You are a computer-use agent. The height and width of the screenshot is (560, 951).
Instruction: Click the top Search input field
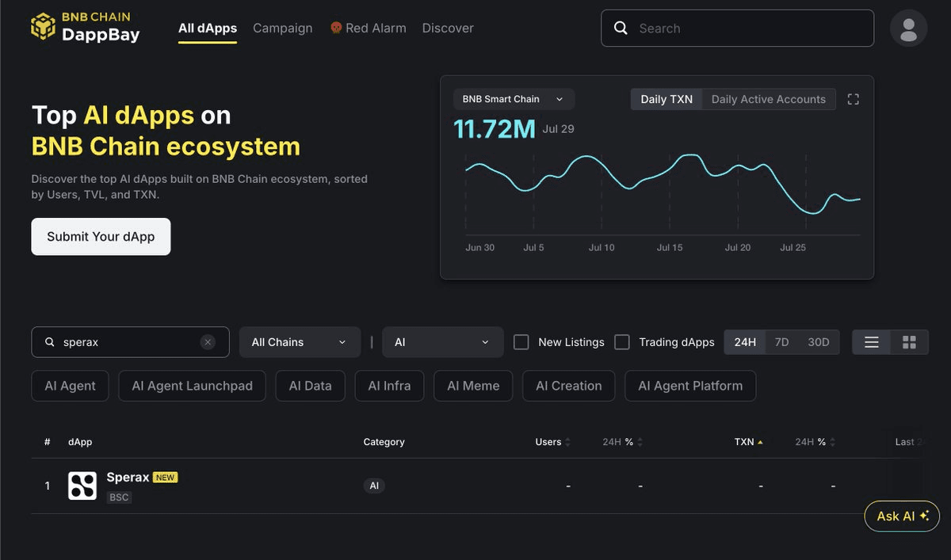coord(737,29)
